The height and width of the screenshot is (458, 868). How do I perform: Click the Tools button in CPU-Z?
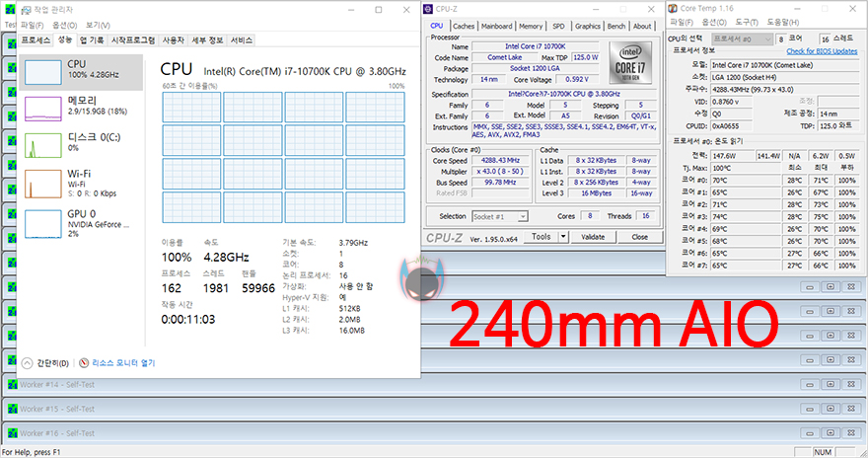[x=541, y=237]
